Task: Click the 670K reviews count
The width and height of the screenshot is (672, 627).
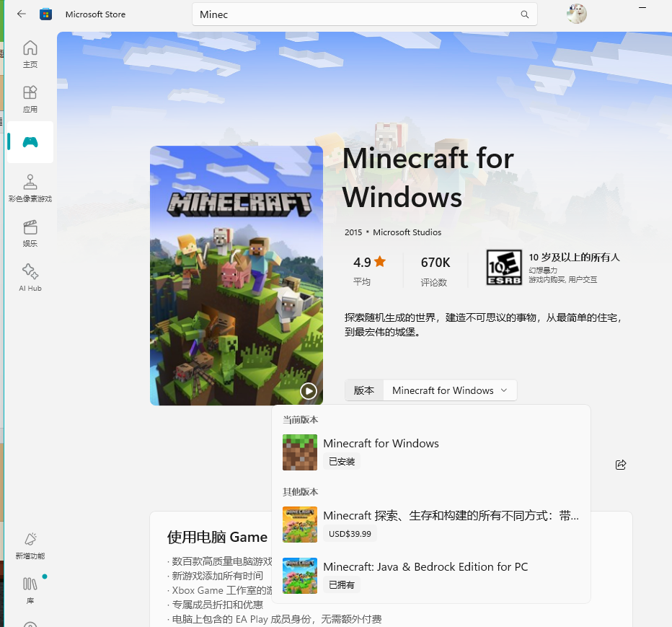Action: [436, 262]
